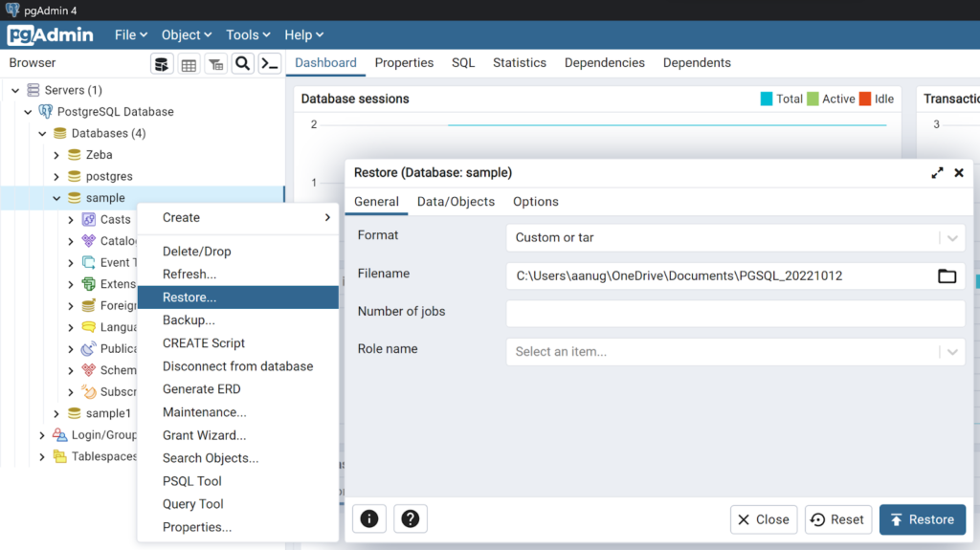Maximize the Restore dialog with expand icon
Viewport: 980px width, 550px height.
tap(937, 173)
